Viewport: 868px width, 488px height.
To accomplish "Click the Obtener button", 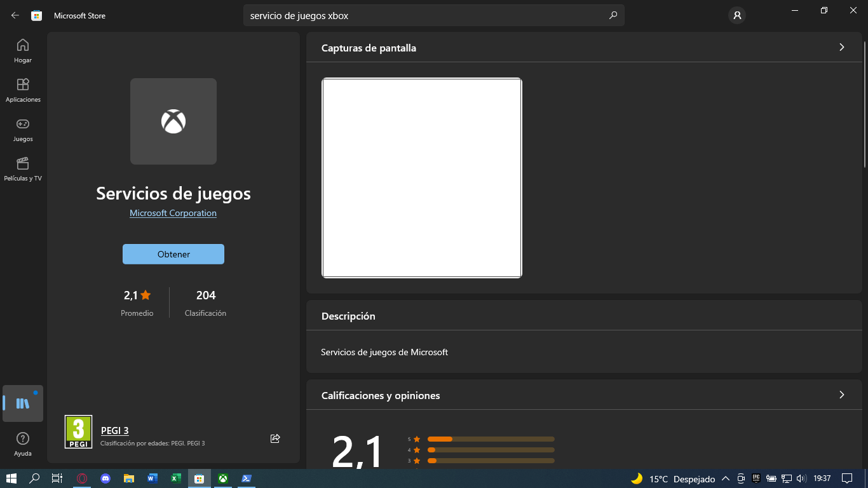I will (x=173, y=254).
